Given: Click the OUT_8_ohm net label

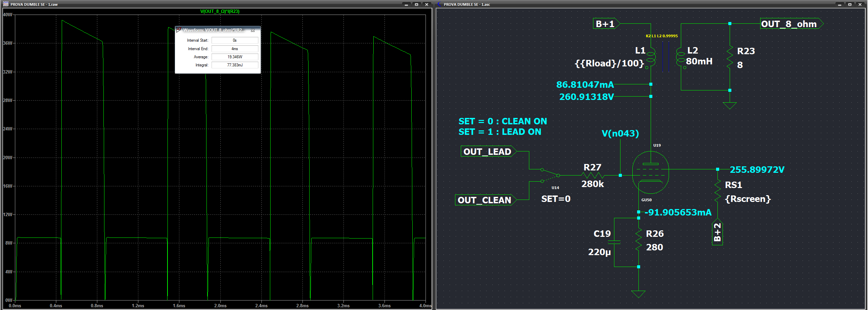Looking at the screenshot, I should [x=789, y=24].
